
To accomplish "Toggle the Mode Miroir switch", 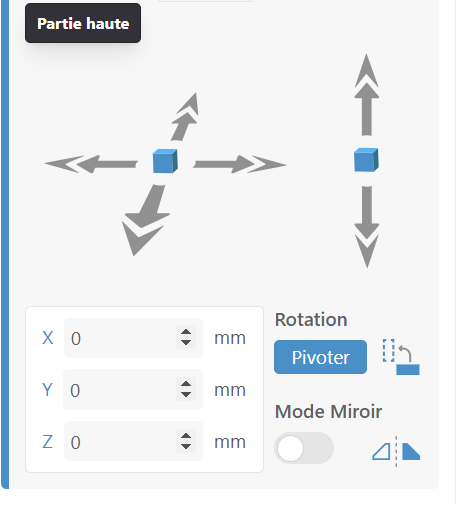I will (304, 448).
